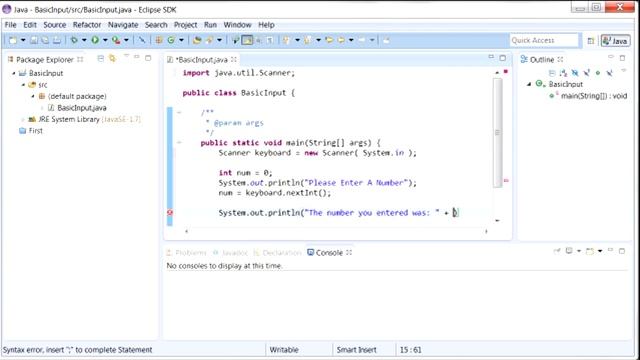Open the Back history dropdown arrow
Viewport: 640px width, 360px height.
click(x=351, y=40)
